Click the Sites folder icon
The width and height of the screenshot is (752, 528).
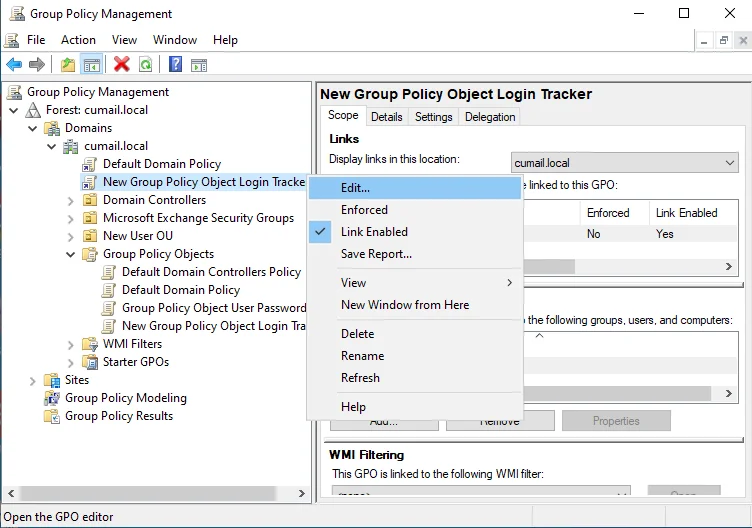pyautogui.click(x=52, y=380)
